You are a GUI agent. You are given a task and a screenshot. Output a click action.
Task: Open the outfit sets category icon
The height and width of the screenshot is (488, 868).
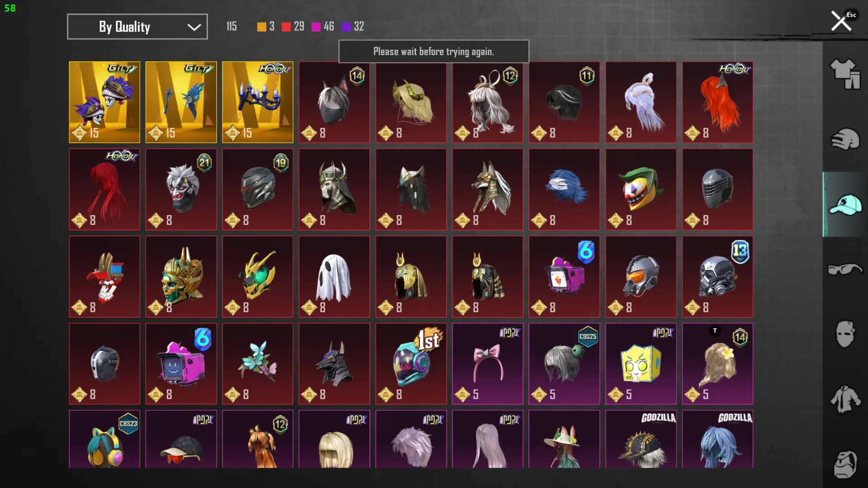[x=845, y=74]
